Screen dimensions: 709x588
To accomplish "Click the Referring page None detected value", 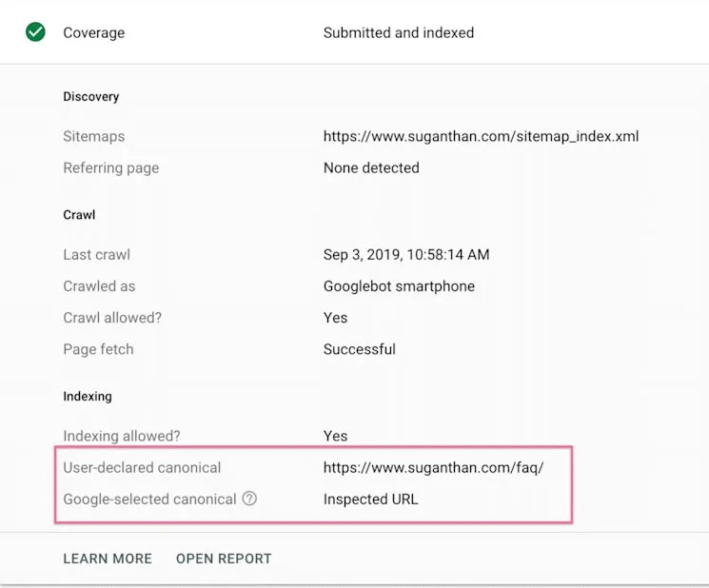I will tap(371, 168).
